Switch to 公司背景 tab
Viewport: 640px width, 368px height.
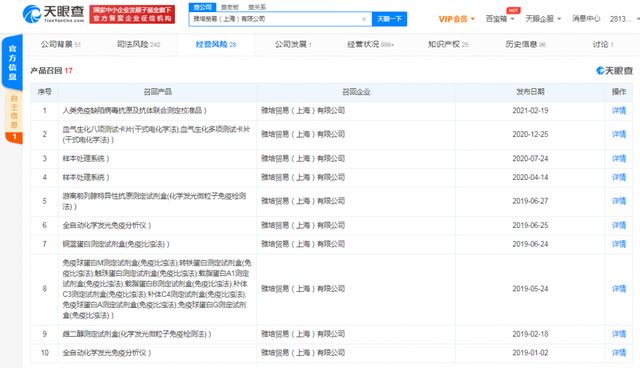pyautogui.click(x=60, y=44)
